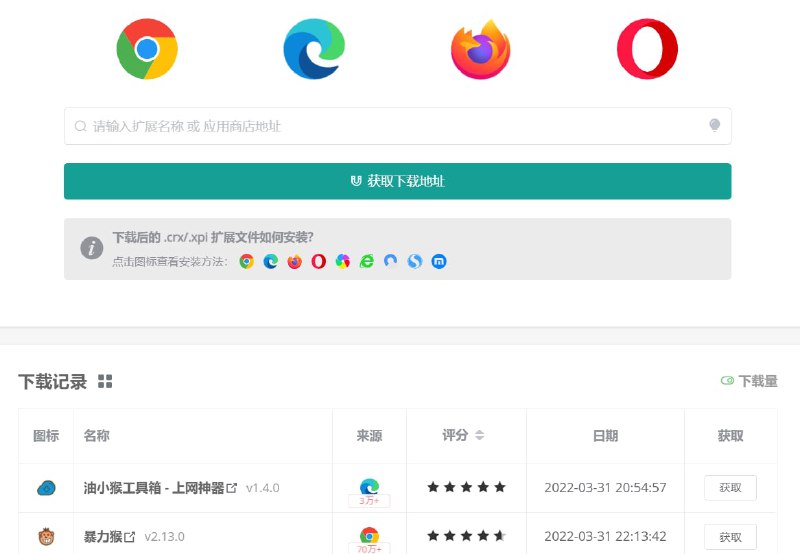Screen dimensions: 800x554
Task: Click the 点击图标查看安装方法 label
Action: [170, 262]
